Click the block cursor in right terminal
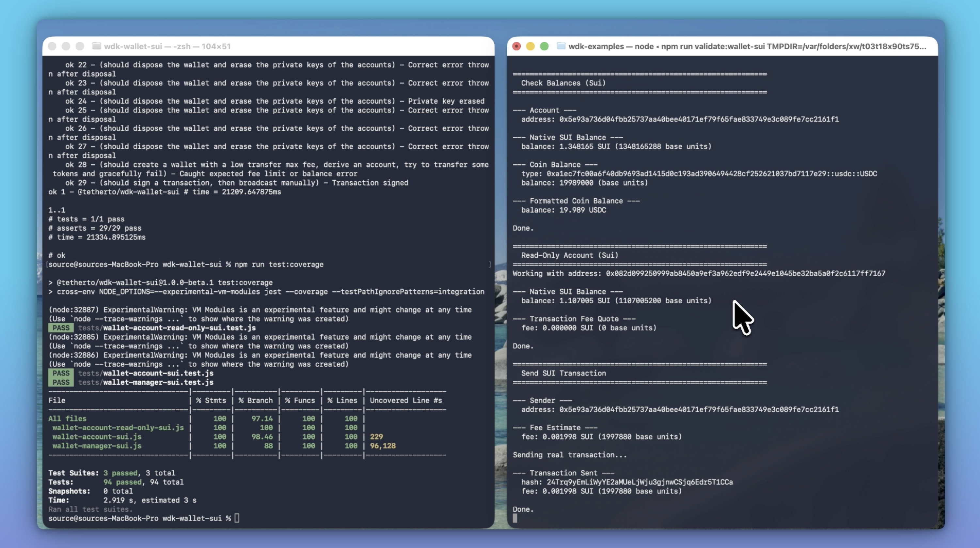The width and height of the screenshot is (980, 548). (515, 518)
